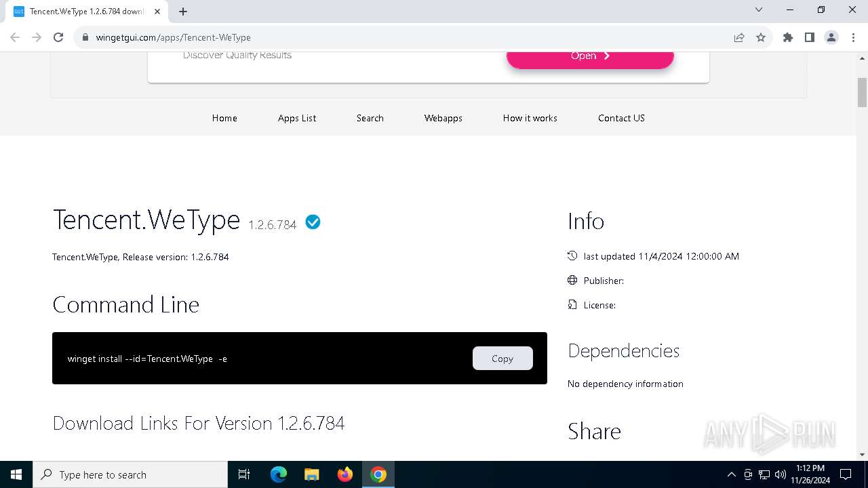This screenshot has height=488, width=868.
Task: Open the volume speaker tray icon
Action: (781, 474)
